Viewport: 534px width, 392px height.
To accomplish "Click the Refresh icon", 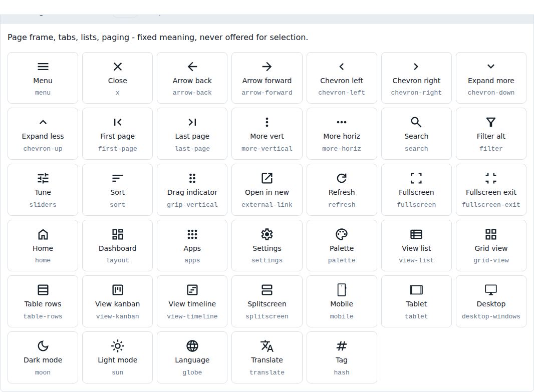I will coord(342,178).
